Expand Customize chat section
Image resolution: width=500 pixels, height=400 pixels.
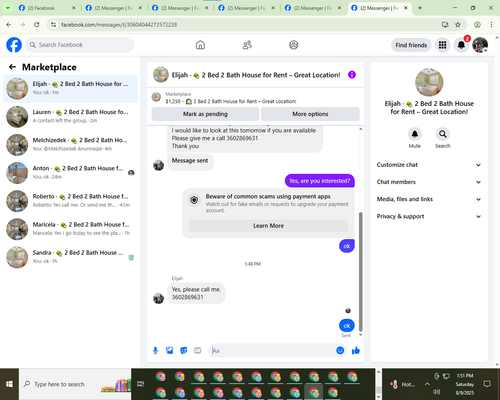point(429,165)
